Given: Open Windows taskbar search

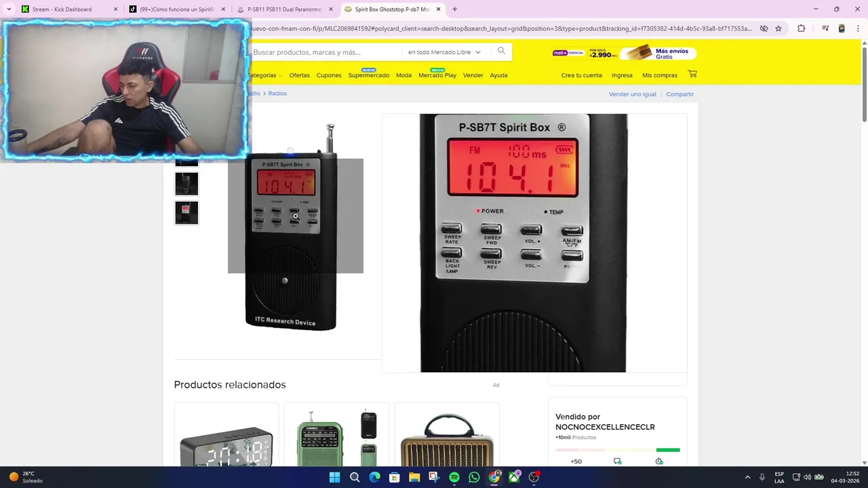Looking at the screenshot, I should 355,477.
